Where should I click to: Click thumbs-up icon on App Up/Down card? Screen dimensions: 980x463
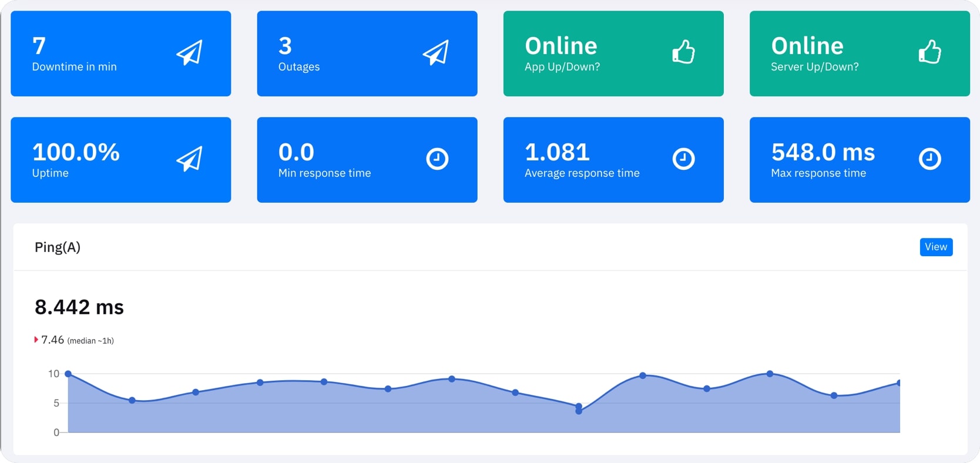(683, 52)
